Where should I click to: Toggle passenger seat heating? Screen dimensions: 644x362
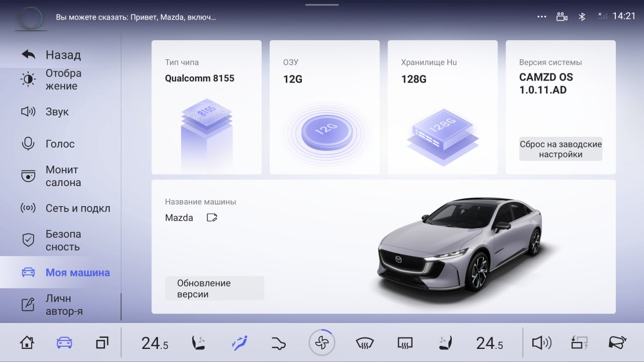[x=446, y=343]
